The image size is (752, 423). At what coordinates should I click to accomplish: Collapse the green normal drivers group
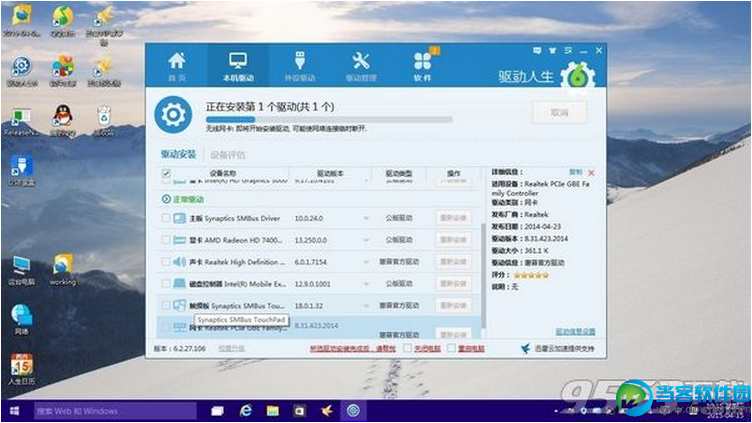(166, 199)
